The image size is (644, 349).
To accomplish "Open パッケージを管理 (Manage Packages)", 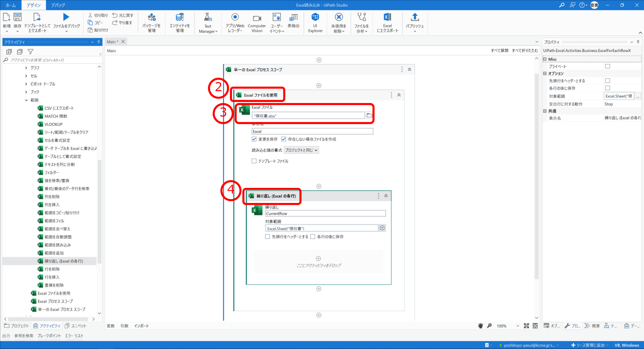I will coord(151,23).
